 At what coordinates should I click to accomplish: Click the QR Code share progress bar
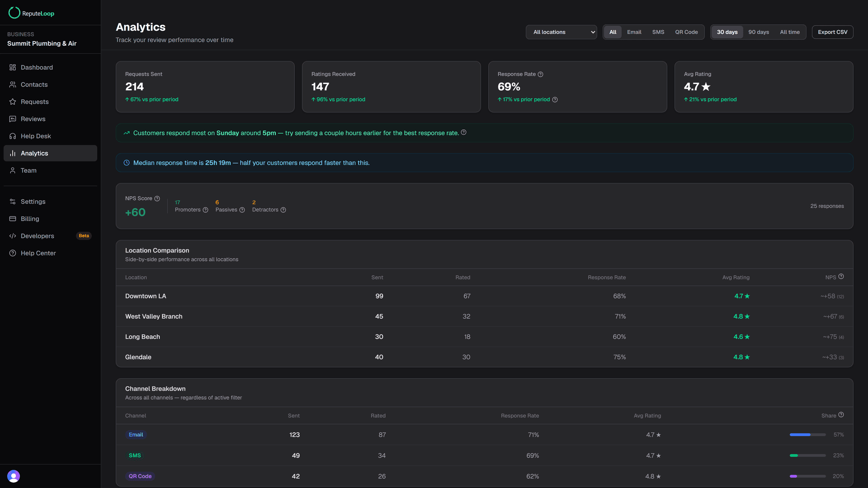[x=807, y=476]
